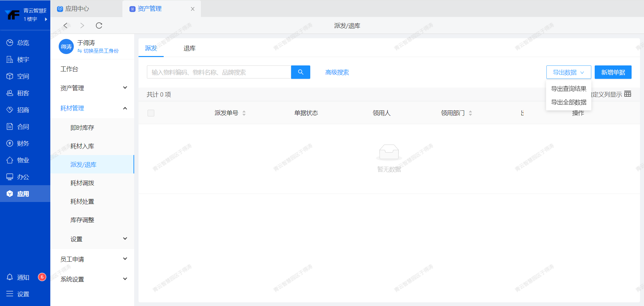The height and width of the screenshot is (306, 644).
Task: Click the 新增单据 button
Action: point(613,72)
